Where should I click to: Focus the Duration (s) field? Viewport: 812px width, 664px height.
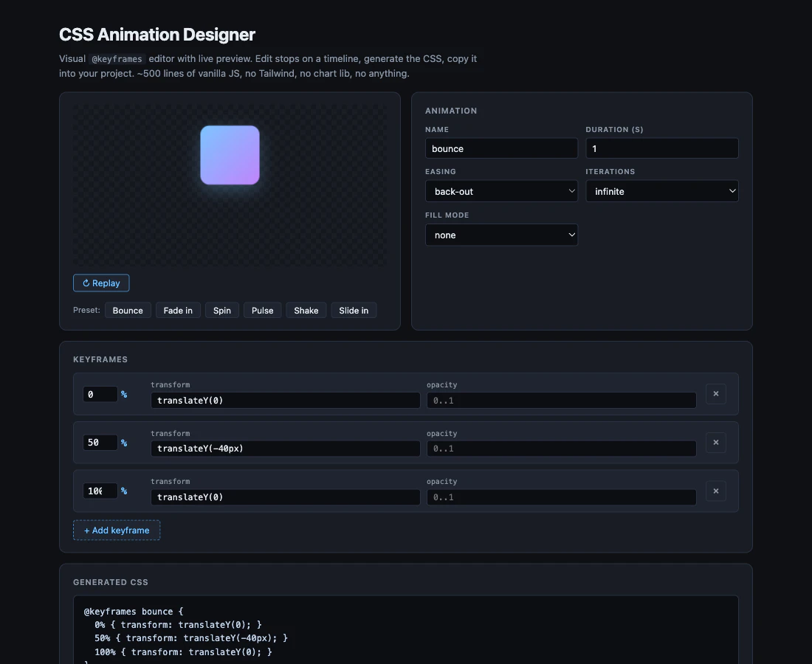tap(662, 148)
